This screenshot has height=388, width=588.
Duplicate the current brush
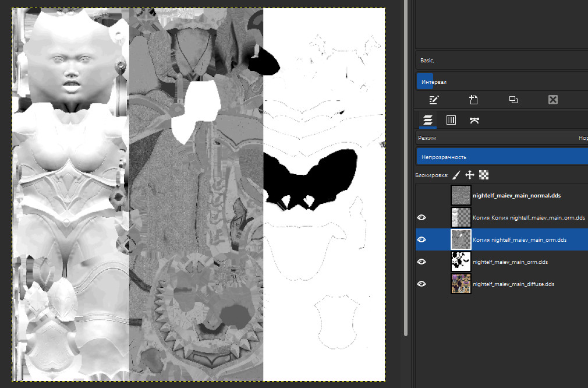(513, 100)
